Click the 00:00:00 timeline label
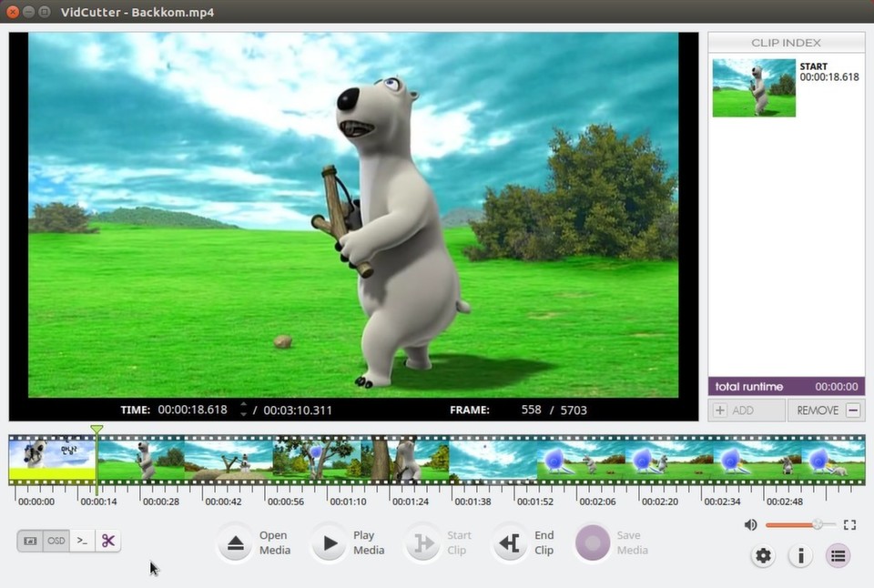The image size is (874, 588). pyautogui.click(x=36, y=502)
